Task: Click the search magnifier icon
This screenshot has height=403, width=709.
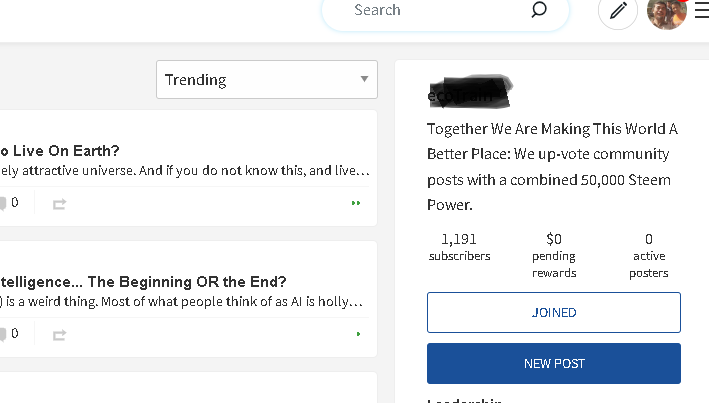Action: 539,11
